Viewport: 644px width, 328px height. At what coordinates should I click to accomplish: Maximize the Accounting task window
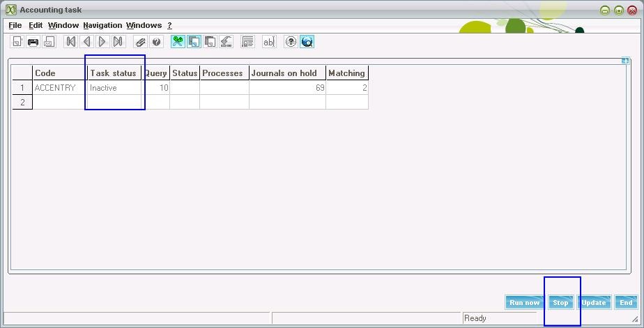click(618, 10)
